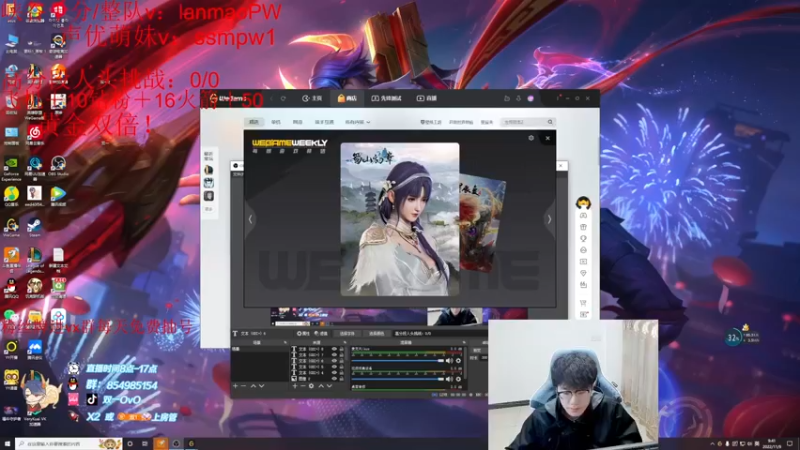Move the OBS scene down
This screenshot has height=450, width=800.
click(x=261, y=386)
